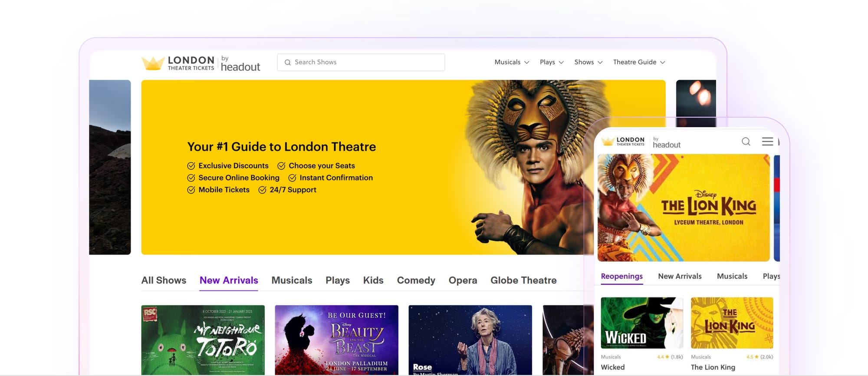This screenshot has height=376, width=868.
Task: Select the All Shows tab
Action: (164, 280)
